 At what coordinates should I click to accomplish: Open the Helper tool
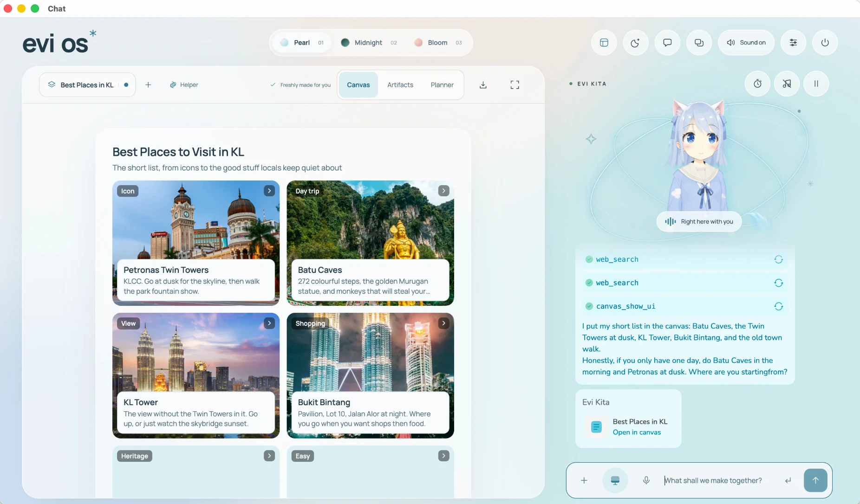click(x=184, y=85)
